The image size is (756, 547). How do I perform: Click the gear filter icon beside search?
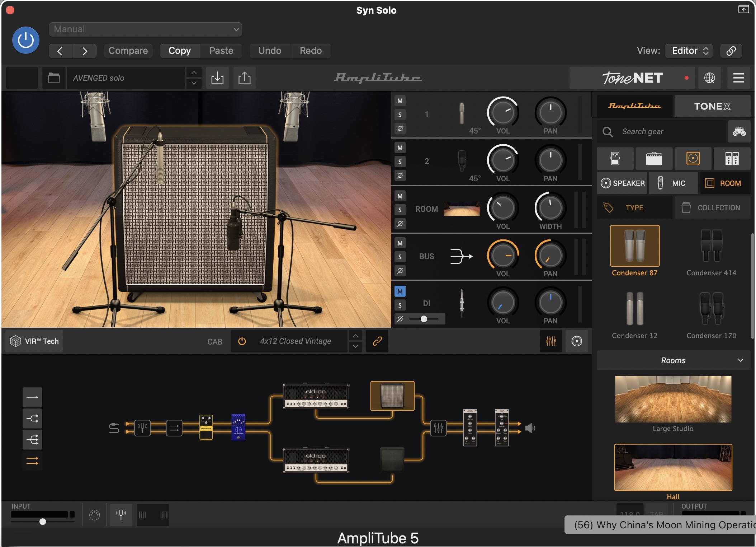739,132
